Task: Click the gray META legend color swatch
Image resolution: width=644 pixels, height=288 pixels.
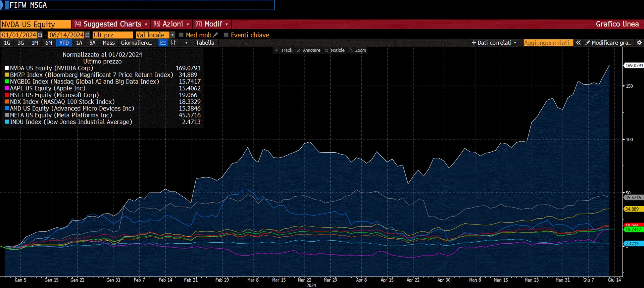Action: click(x=7, y=115)
